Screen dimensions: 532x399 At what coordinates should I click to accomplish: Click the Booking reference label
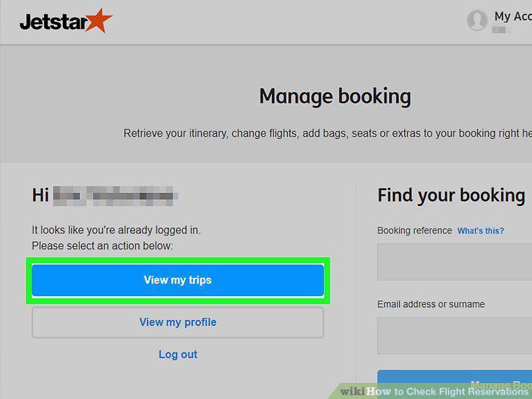click(x=414, y=231)
